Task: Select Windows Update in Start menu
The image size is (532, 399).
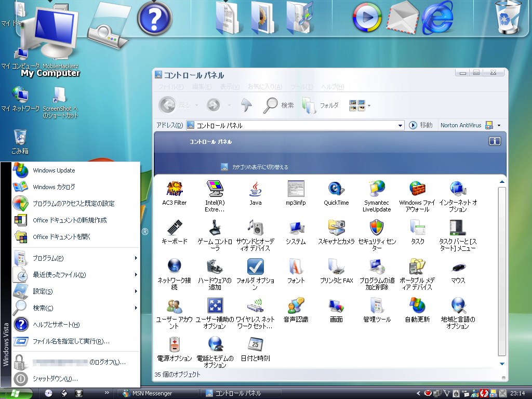Action: [x=76, y=170]
